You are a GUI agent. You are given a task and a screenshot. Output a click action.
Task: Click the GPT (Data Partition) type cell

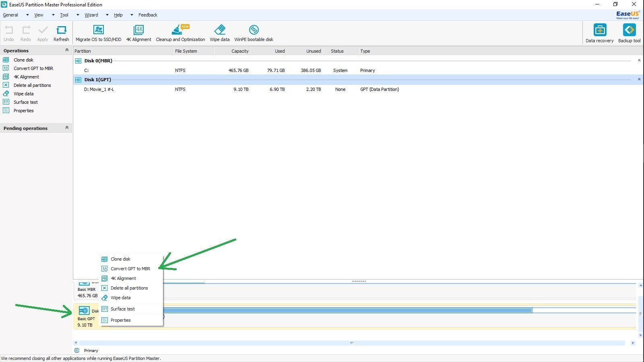click(x=380, y=89)
